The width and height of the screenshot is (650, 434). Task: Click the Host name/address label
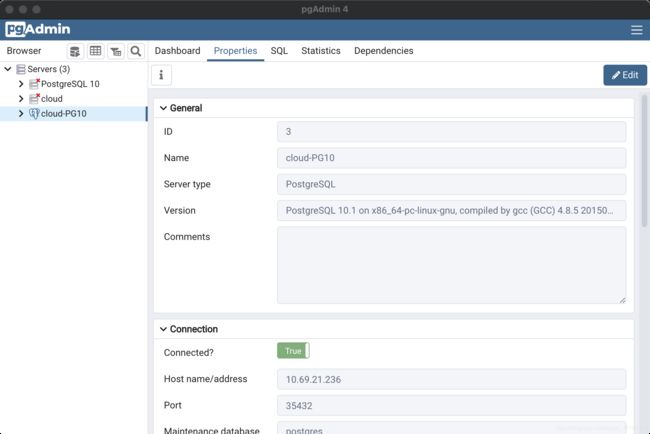[x=205, y=379]
